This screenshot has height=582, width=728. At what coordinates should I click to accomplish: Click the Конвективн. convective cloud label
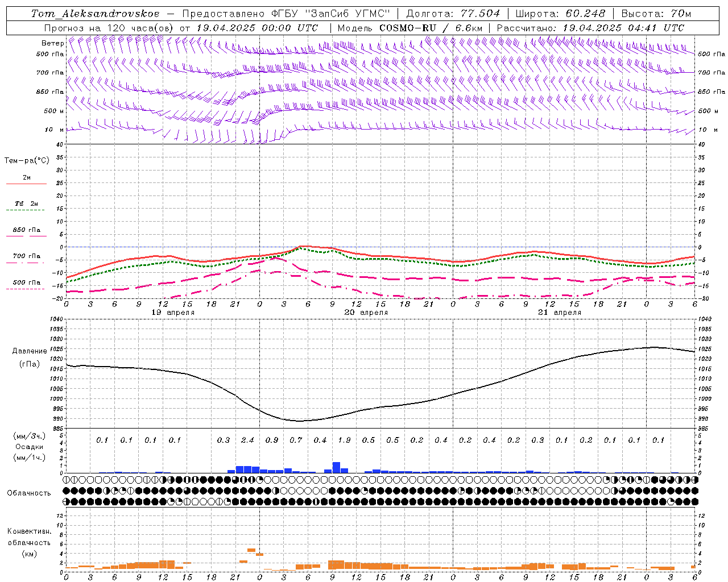(29, 531)
